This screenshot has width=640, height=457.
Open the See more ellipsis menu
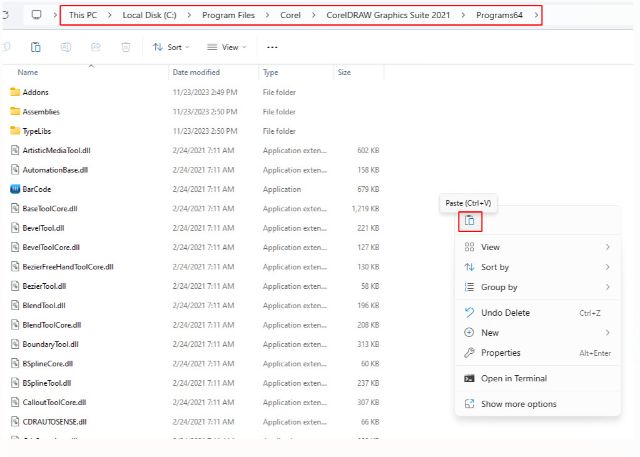pos(272,47)
